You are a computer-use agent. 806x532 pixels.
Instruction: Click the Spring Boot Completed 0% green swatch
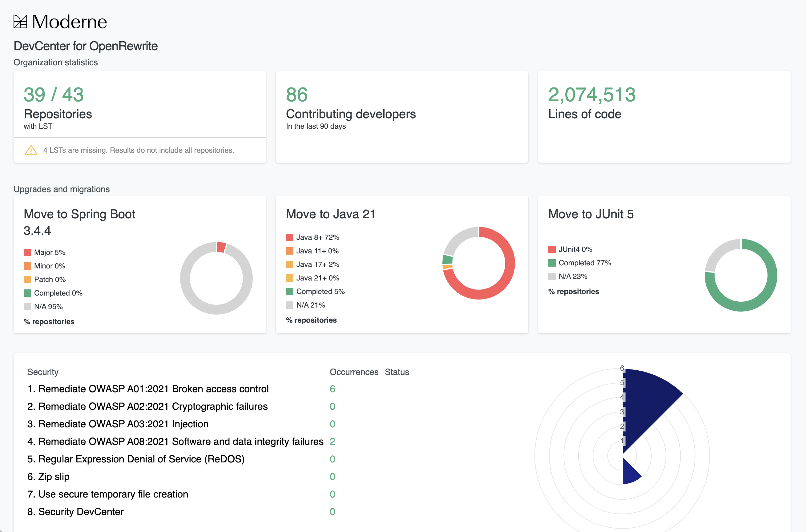pyautogui.click(x=27, y=293)
